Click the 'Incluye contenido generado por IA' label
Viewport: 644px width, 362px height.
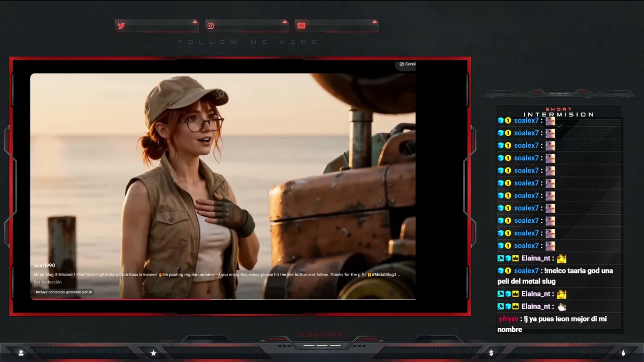64,292
